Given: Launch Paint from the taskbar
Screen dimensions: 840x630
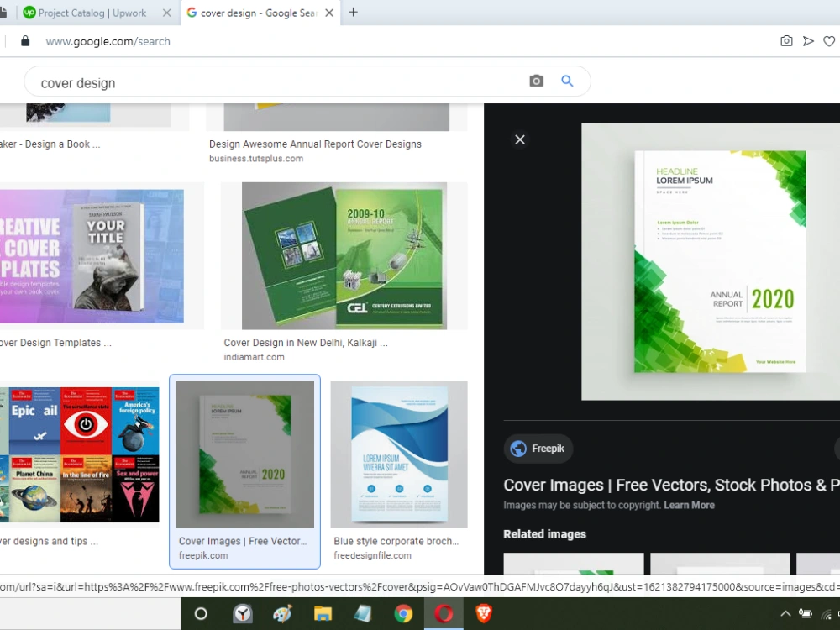Looking at the screenshot, I should pyautogui.click(x=282, y=614).
